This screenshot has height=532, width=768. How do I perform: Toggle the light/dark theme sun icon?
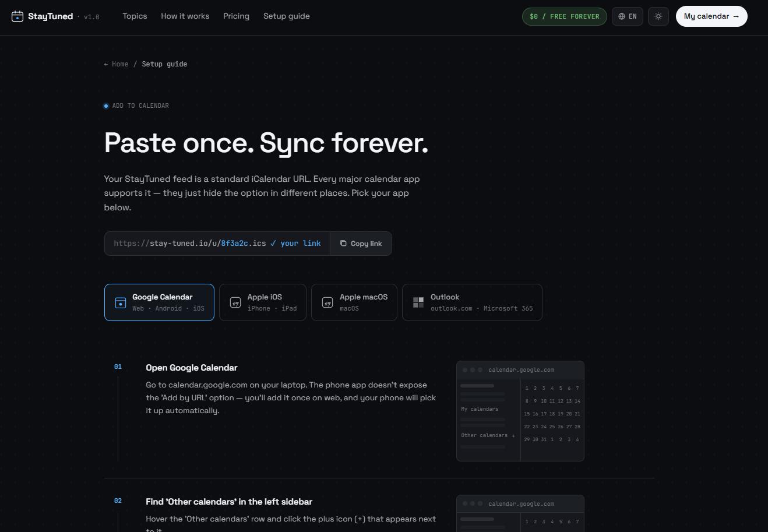coord(658,16)
